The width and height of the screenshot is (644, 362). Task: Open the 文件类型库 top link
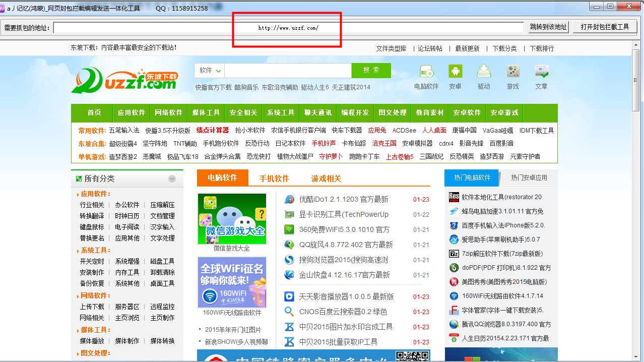[391, 48]
